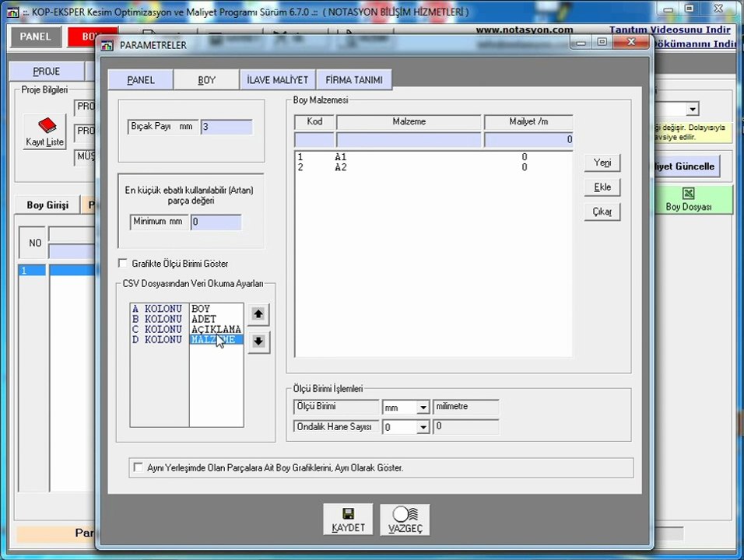Click the PARAMETRELER dialog title icon
744x560 pixels.
(107, 46)
